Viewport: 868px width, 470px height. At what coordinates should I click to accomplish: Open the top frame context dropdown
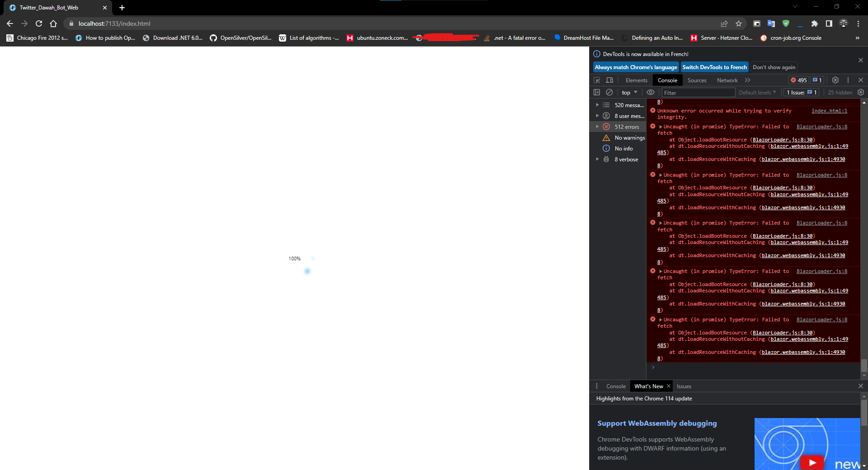coord(629,92)
